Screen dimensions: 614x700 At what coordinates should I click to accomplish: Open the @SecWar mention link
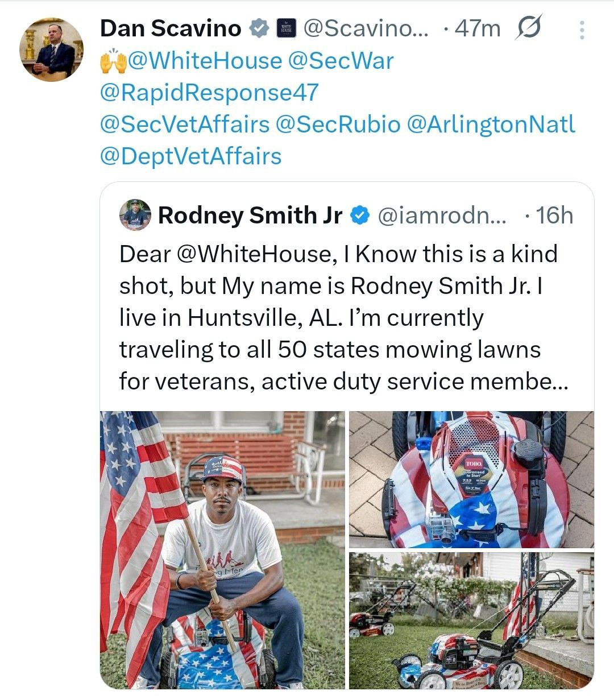point(341,61)
